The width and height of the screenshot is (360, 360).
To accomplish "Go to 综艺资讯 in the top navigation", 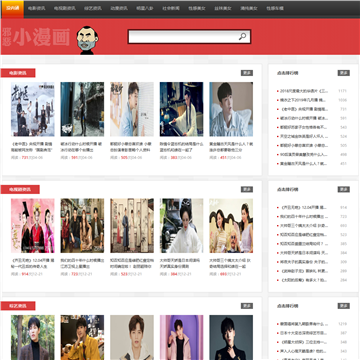I will [x=93, y=8].
